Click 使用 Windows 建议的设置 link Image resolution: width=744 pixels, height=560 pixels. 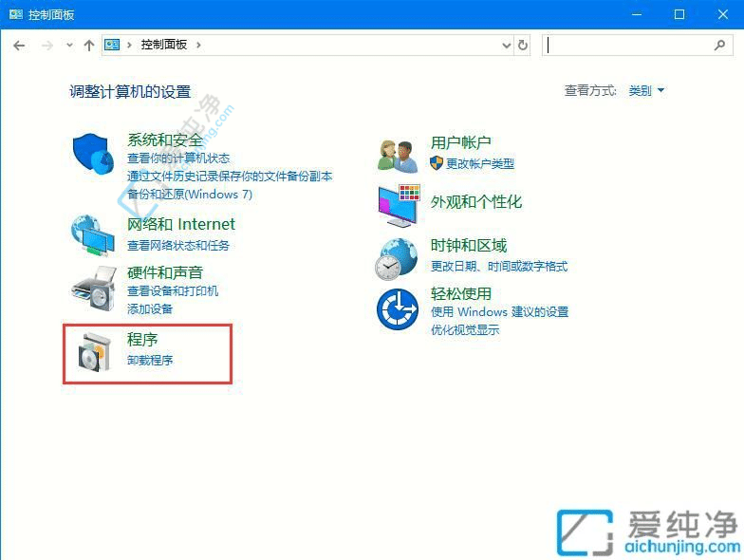click(x=499, y=311)
